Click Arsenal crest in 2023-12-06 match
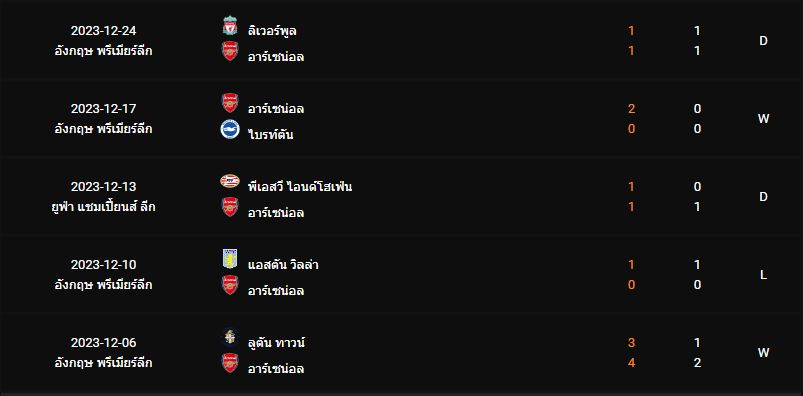This screenshot has width=803, height=396. [x=230, y=363]
